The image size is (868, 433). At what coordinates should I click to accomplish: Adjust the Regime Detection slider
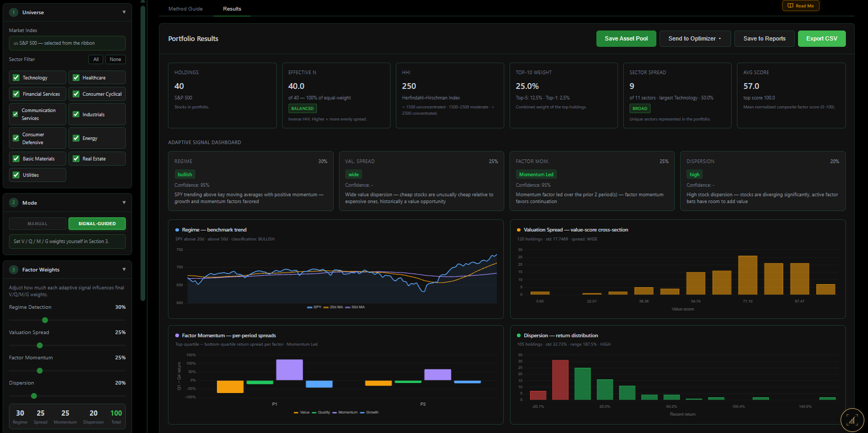click(45, 320)
